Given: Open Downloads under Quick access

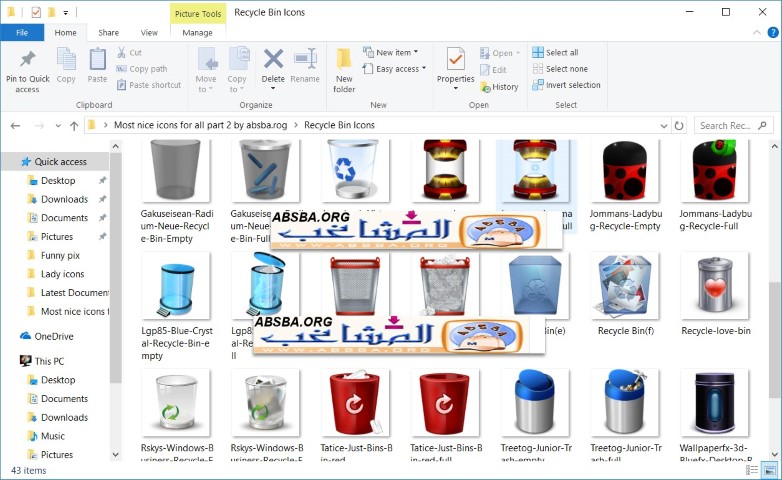Looking at the screenshot, I should coord(64,199).
